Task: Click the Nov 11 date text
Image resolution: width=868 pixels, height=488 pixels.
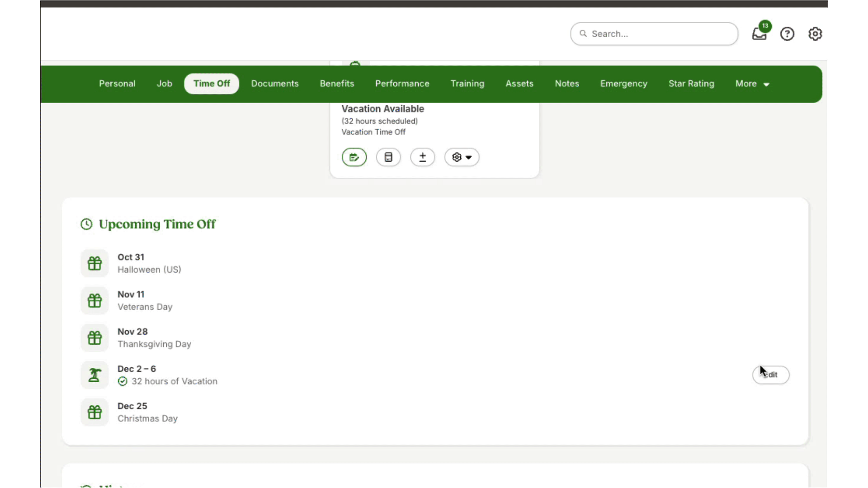Action: point(131,295)
